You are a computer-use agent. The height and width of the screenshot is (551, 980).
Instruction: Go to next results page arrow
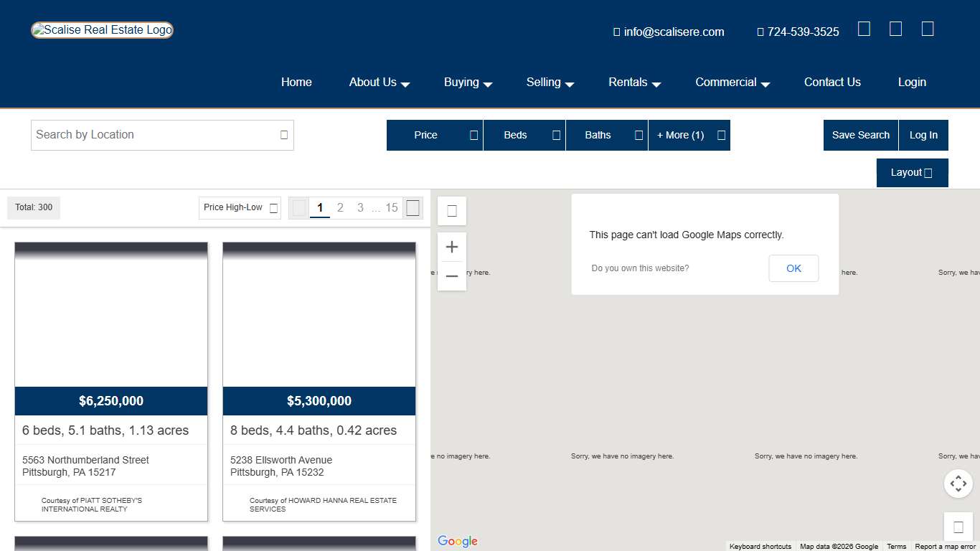tap(413, 208)
